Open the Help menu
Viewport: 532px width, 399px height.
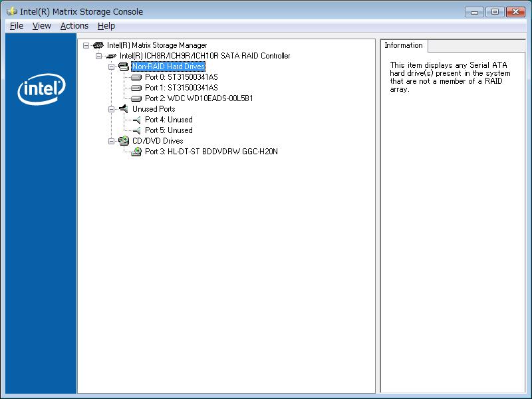tap(106, 26)
